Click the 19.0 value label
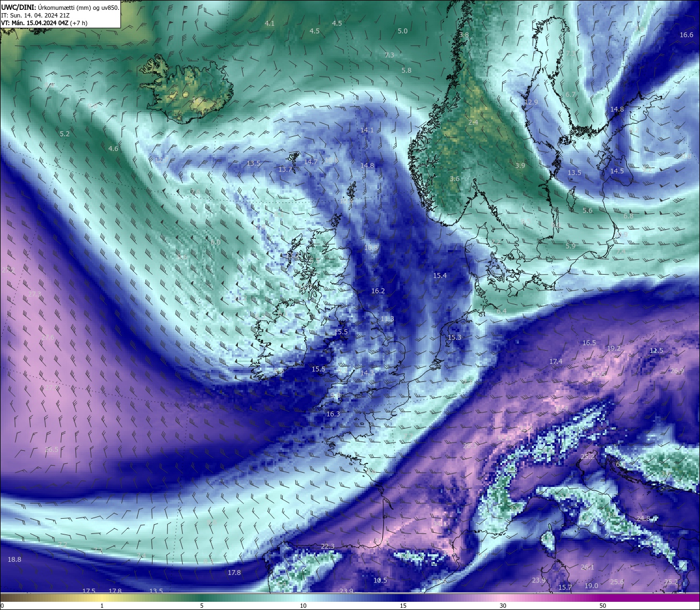The width and height of the screenshot is (700, 610). coord(591,586)
